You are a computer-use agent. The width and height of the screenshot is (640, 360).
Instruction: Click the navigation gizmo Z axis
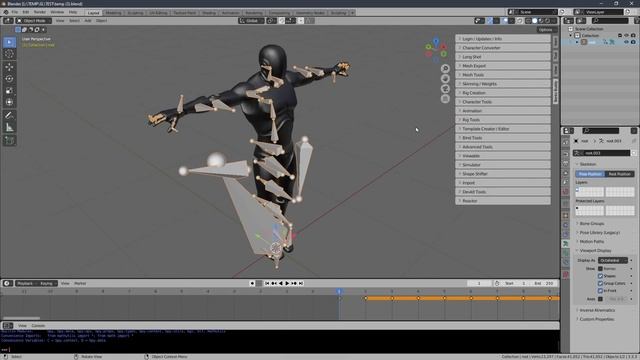pyautogui.click(x=436, y=41)
